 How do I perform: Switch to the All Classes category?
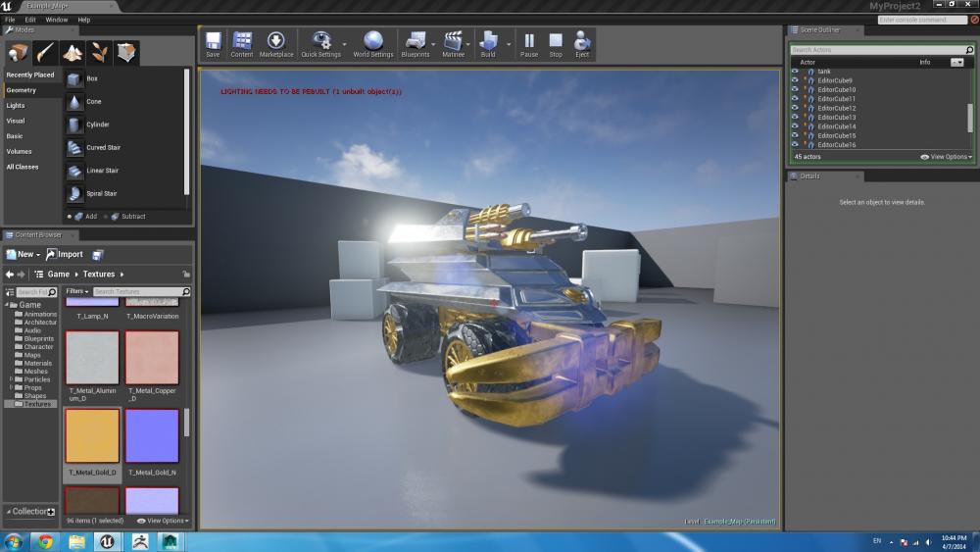click(23, 167)
